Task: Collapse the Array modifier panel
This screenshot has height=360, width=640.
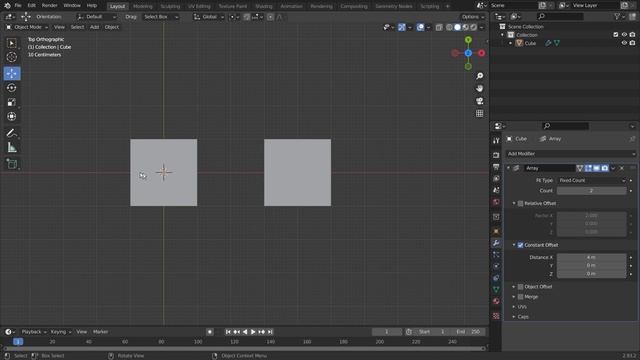Action: pos(509,168)
